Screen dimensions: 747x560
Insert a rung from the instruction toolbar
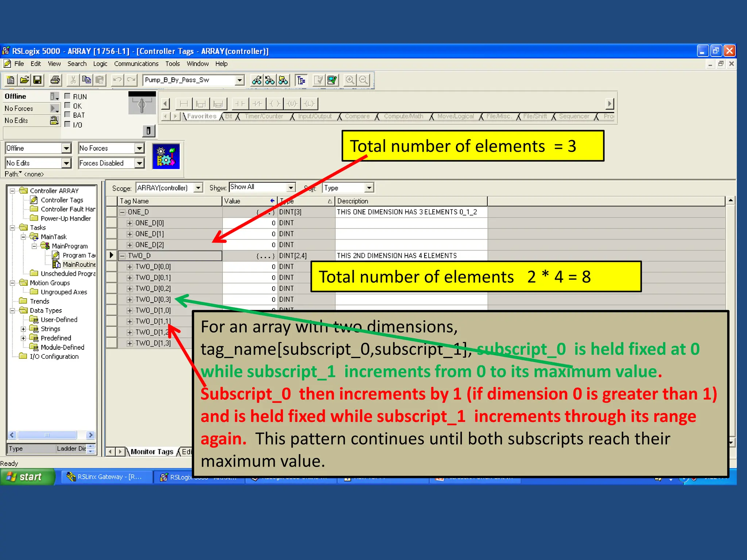[183, 104]
